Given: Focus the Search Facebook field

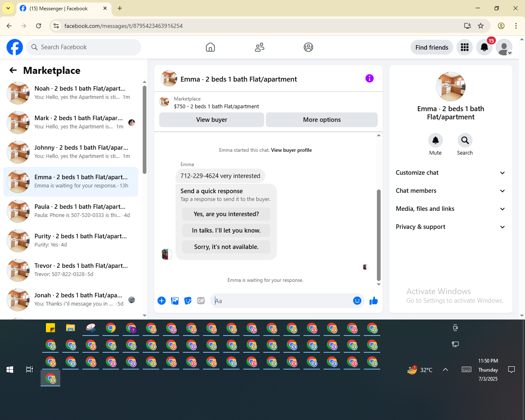Looking at the screenshot, I should pyautogui.click(x=84, y=47).
